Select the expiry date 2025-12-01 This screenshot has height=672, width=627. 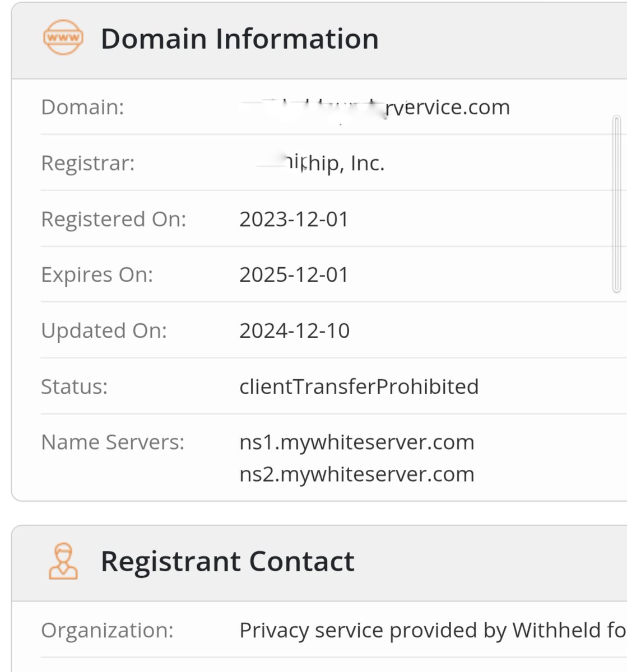pos(294,274)
